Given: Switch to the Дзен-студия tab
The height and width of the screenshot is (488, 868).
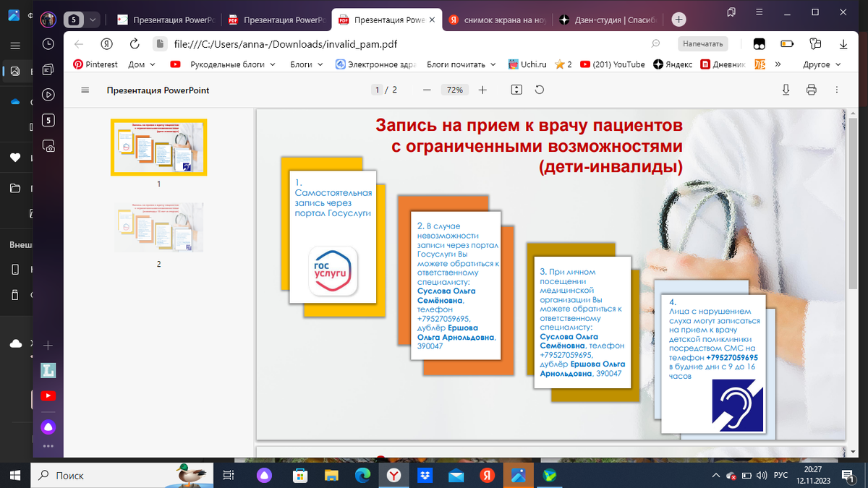Looking at the screenshot, I should click(609, 20).
